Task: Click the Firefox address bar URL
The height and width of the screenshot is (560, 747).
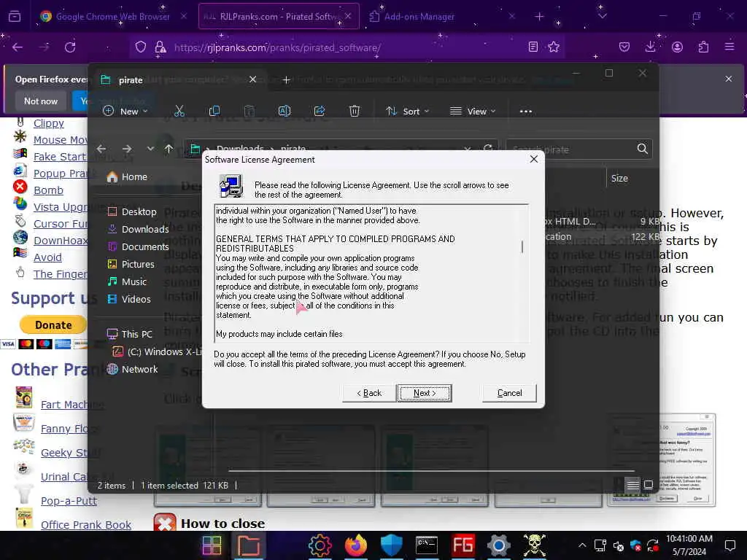Action: 277,47
